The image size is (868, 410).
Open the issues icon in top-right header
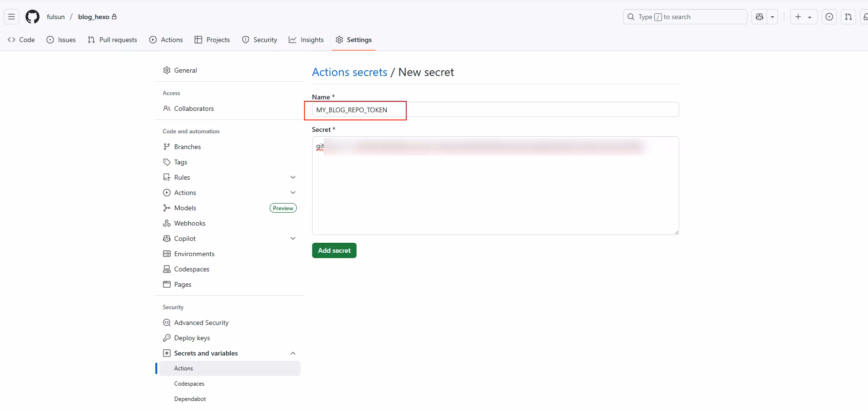click(829, 17)
